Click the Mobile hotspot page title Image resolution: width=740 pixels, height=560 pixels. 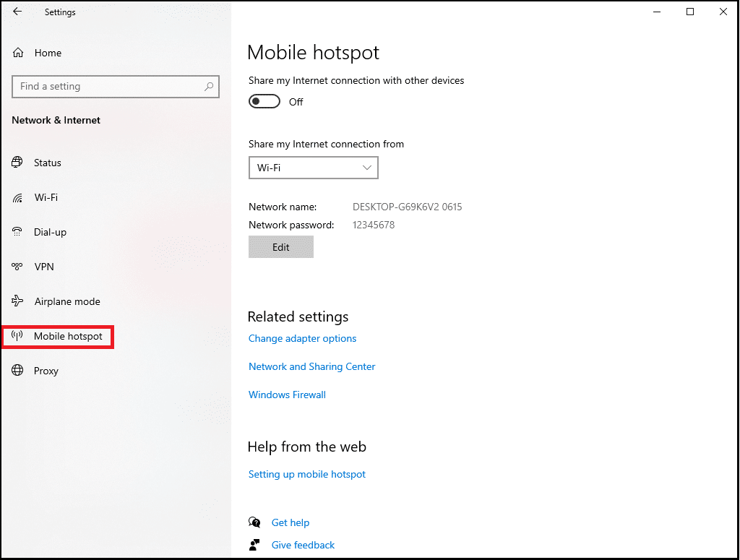click(x=313, y=52)
